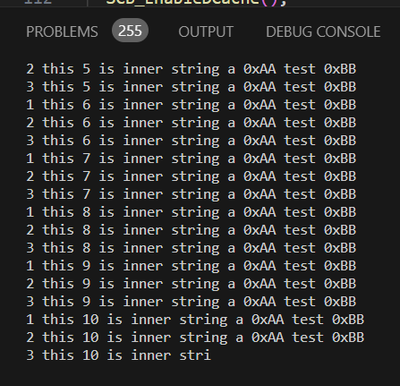Select output line starting '3 this 6'

click(191, 141)
